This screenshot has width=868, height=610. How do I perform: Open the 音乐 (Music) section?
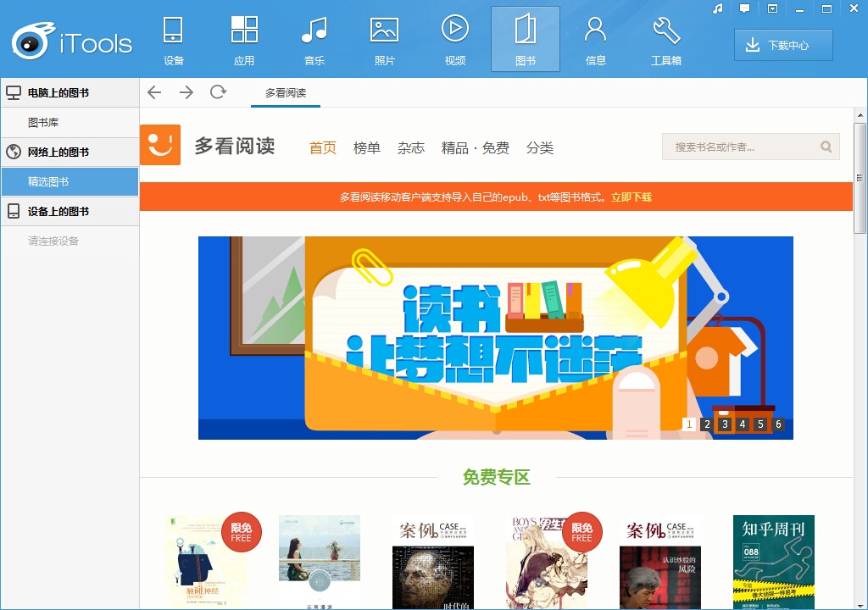[314, 39]
